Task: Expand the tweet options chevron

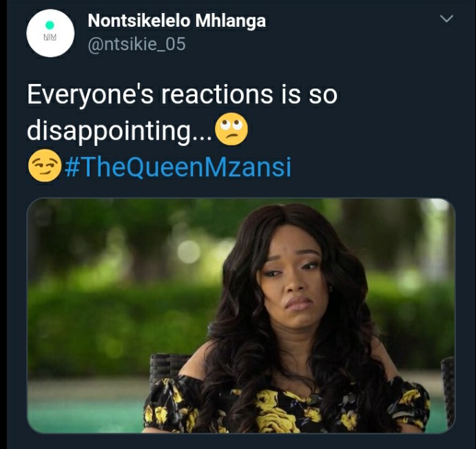Action: pos(446,19)
